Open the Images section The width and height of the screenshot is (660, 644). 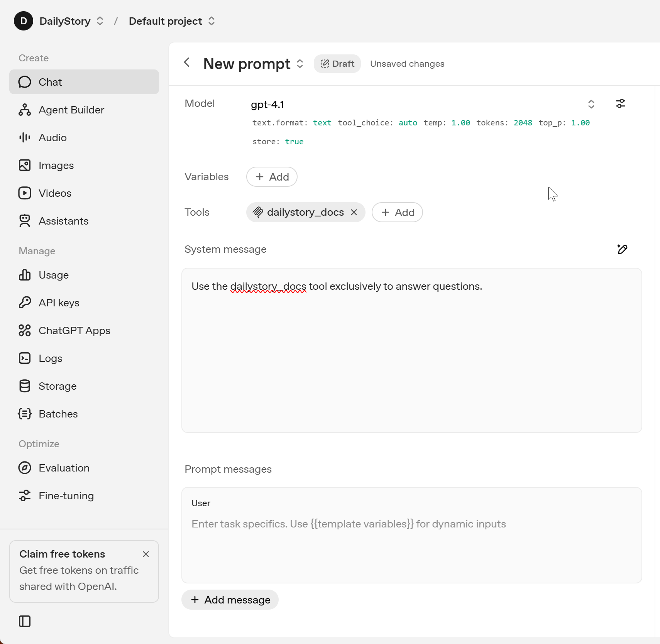[56, 166]
